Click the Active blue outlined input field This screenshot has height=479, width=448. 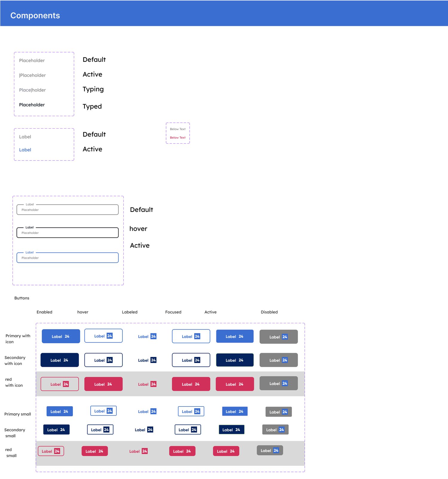tap(67, 258)
